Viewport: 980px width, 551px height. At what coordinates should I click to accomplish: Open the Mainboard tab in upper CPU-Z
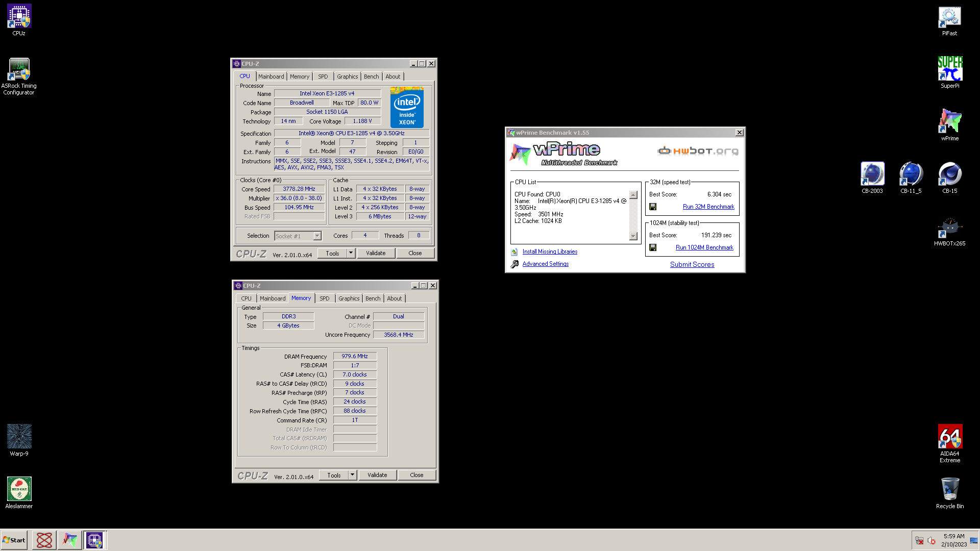(x=271, y=77)
